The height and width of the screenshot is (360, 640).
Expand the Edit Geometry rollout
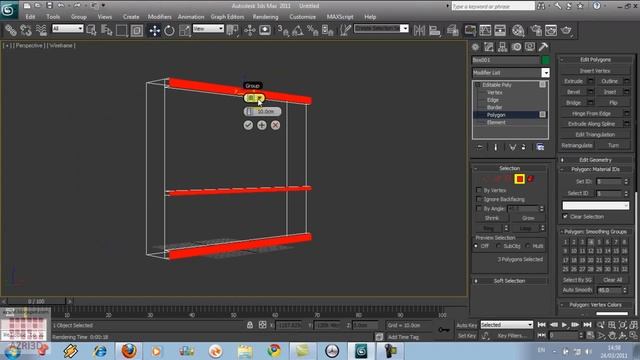point(595,160)
